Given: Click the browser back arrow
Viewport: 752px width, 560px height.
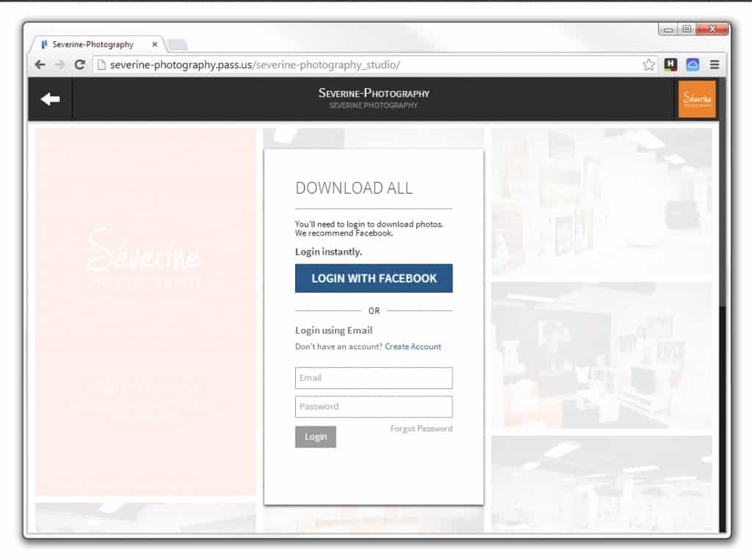Looking at the screenshot, I should [40, 65].
